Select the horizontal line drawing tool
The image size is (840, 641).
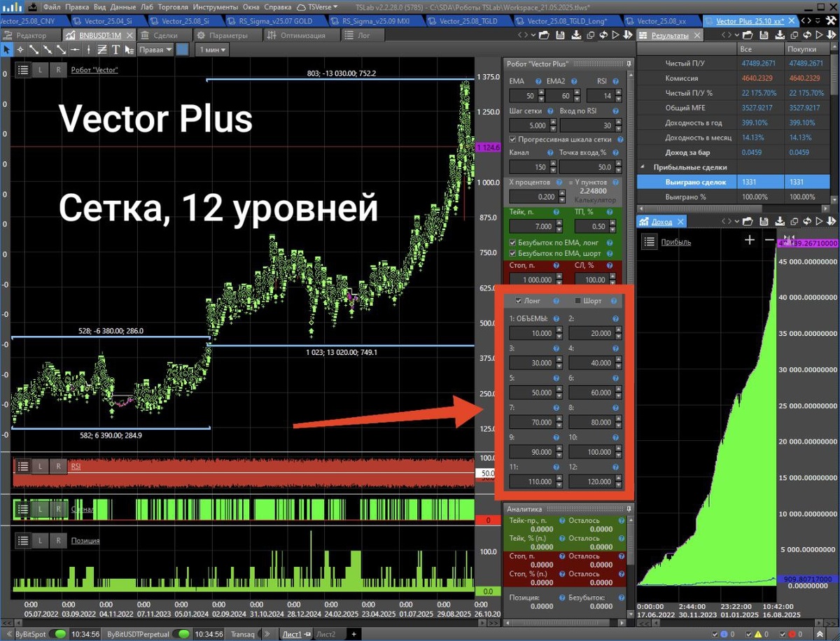(x=76, y=50)
